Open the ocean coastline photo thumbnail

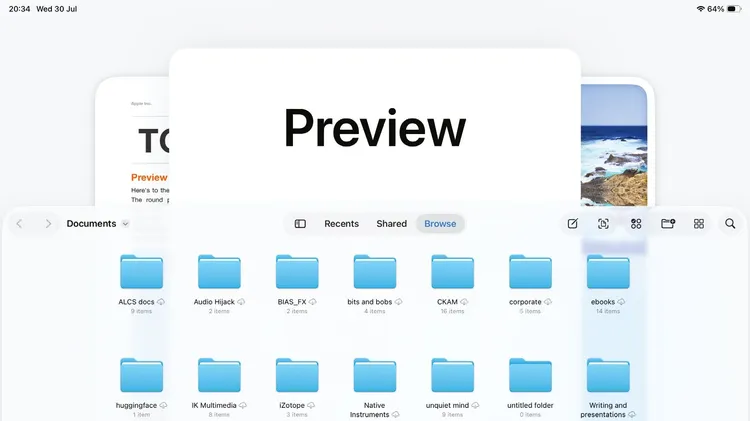click(x=614, y=145)
